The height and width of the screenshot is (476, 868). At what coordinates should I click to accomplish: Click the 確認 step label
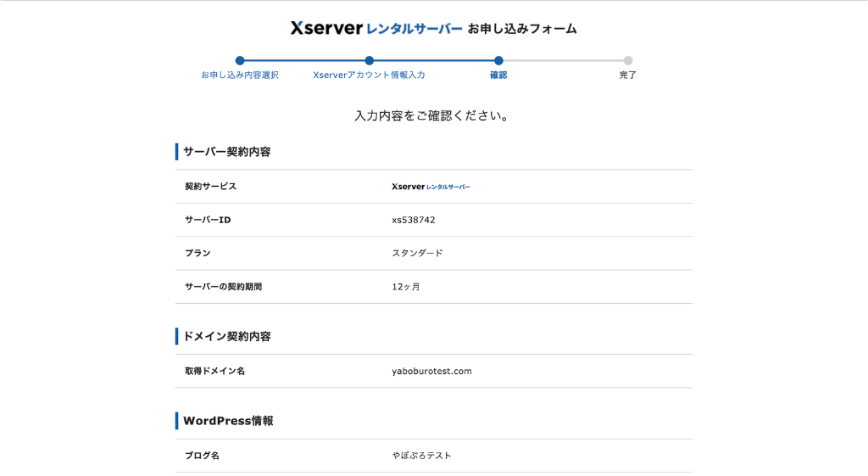(x=498, y=75)
